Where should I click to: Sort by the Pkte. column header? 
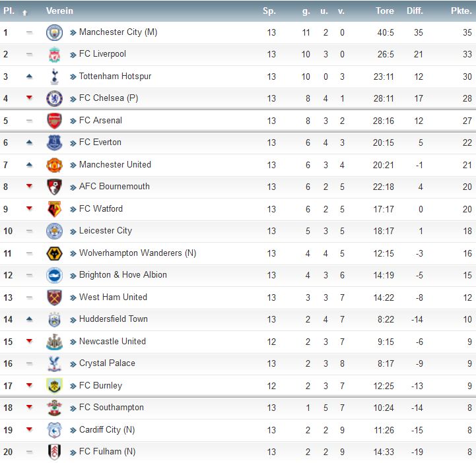point(461,11)
